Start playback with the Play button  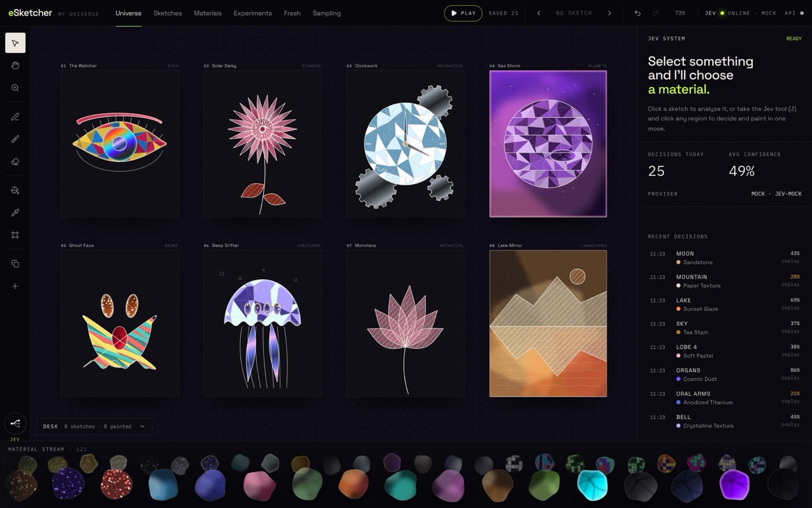pyautogui.click(x=463, y=13)
